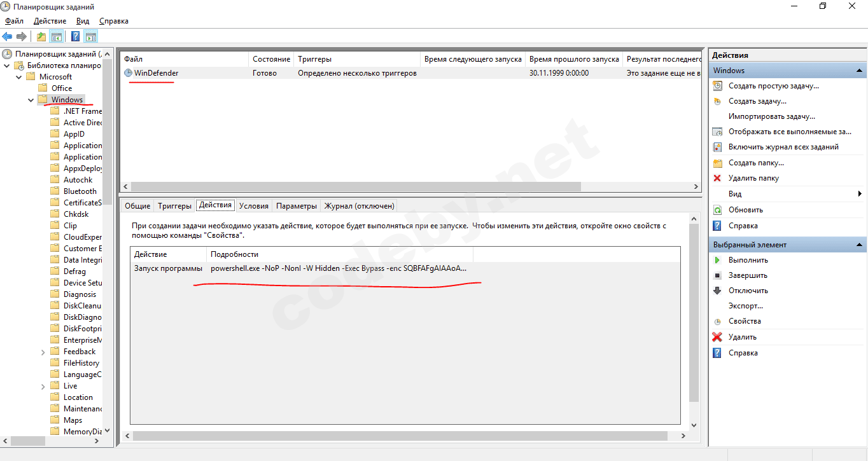Screen dimensions: 868x461
Task: Collapse the Microsoft tree node
Action: [19, 77]
